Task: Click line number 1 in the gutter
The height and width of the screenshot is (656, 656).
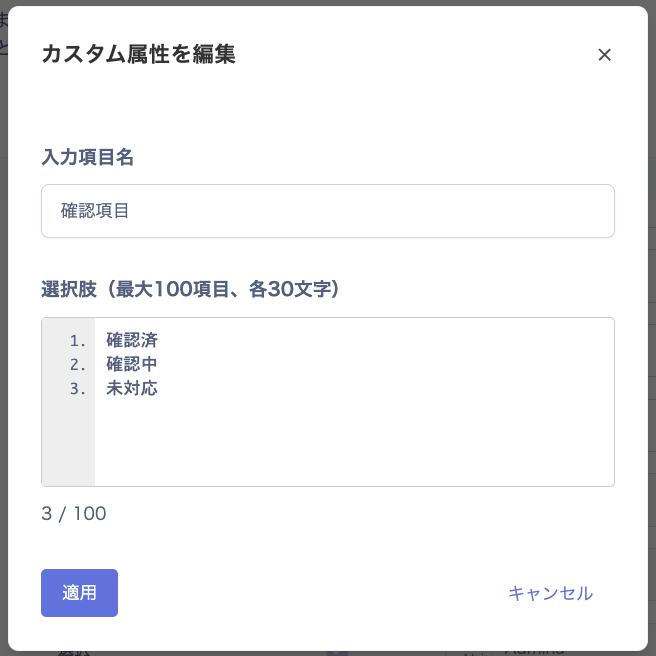Action: 79,340
